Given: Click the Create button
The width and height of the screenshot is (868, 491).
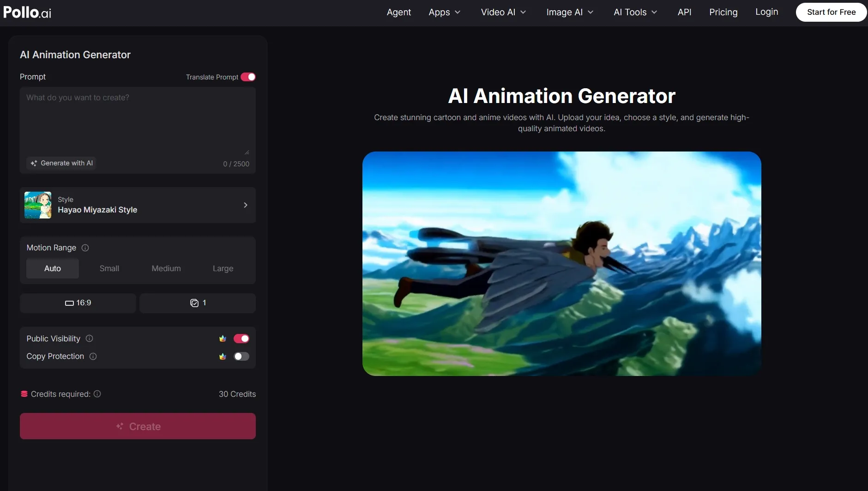Looking at the screenshot, I should tap(138, 426).
